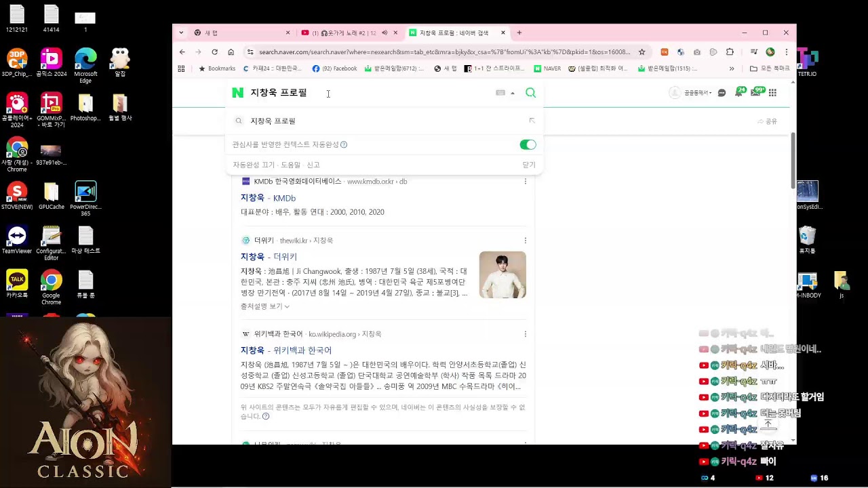Open the 지창욱 - 더위키 result
The height and width of the screenshot is (488, 868).
pyautogui.click(x=269, y=257)
